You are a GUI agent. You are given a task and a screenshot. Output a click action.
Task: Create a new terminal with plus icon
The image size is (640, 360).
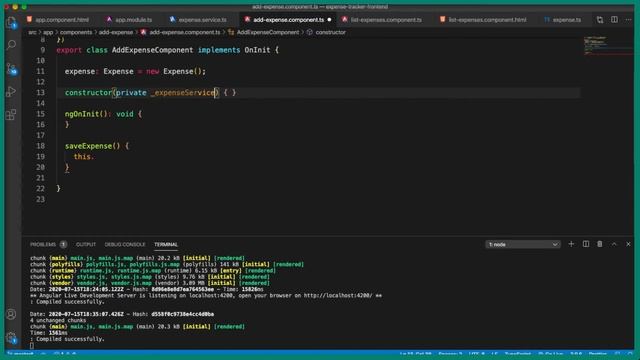pos(571,244)
